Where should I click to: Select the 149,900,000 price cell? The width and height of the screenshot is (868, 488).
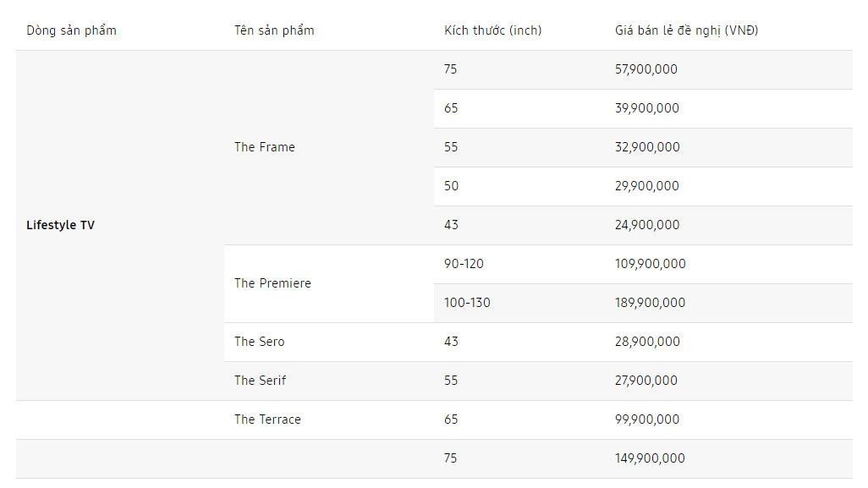[650, 458]
